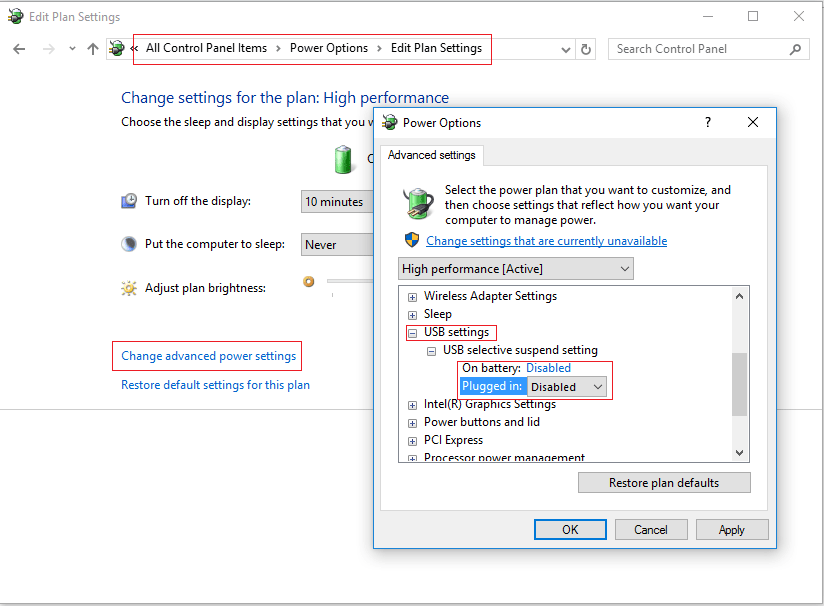
Task: Select Power buttons and lid label
Action: (482, 422)
